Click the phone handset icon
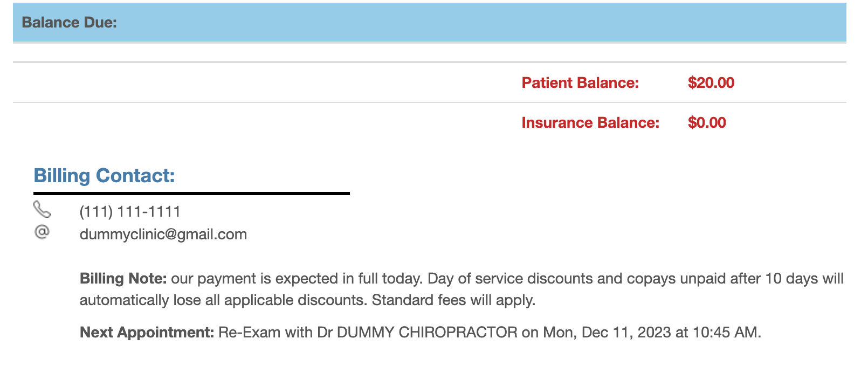 tap(42, 209)
